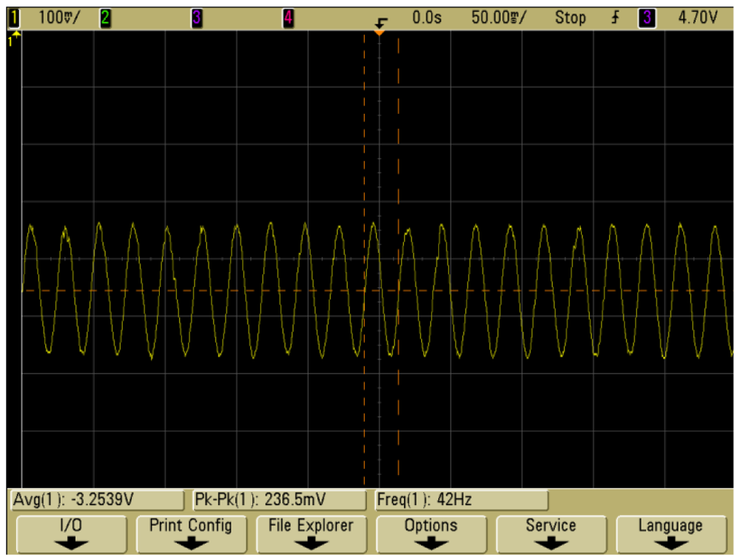Expand the Options softkey menu
740x560 pixels.
431,533
